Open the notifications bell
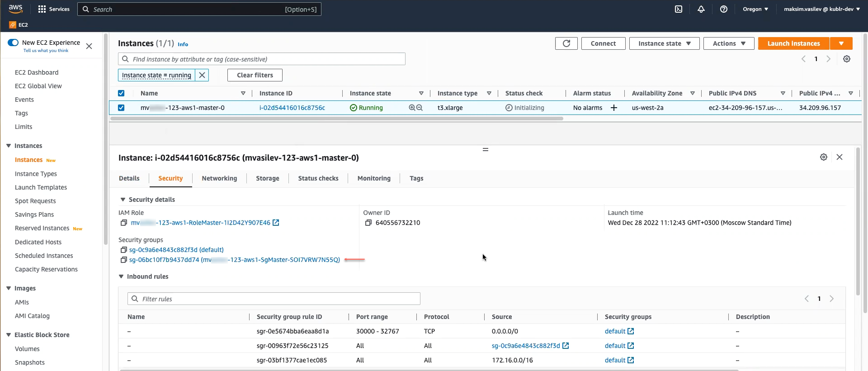The height and width of the screenshot is (371, 868). pos(701,9)
